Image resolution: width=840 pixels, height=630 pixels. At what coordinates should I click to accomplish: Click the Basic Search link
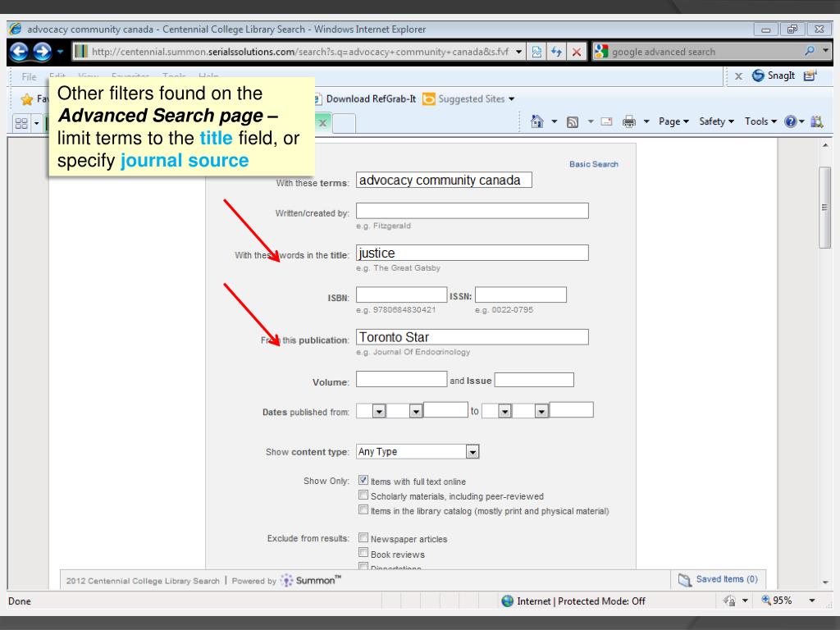[594, 164]
